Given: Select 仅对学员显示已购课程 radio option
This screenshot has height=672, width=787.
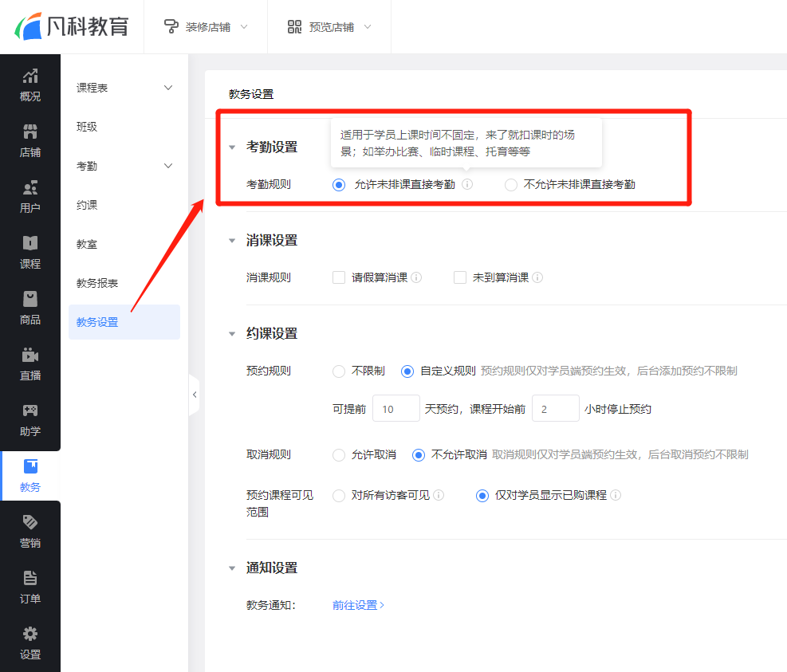Looking at the screenshot, I should (x=482, y=496).
